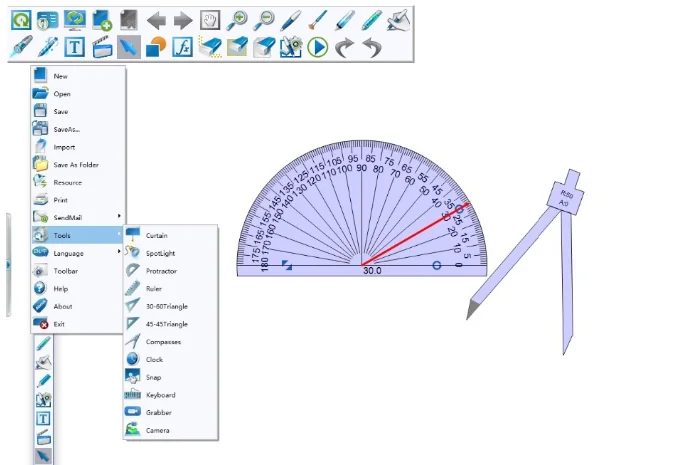
Task: Go to next page with right arrow
Action: point(183,21)
